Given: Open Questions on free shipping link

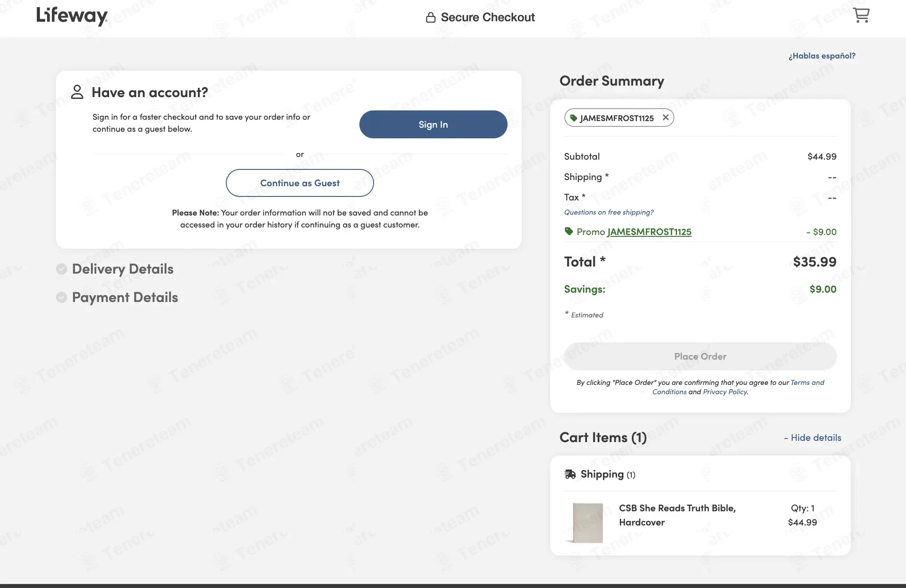Looking at the screenshot, I should click(x=609, y=212).
